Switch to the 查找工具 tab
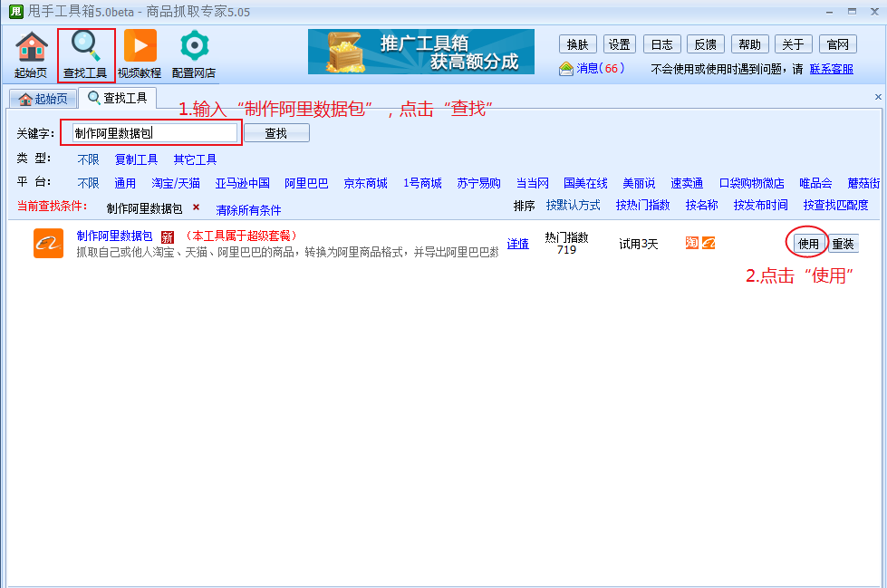Viewport: 887px width, 588px height. pos(118,98)
